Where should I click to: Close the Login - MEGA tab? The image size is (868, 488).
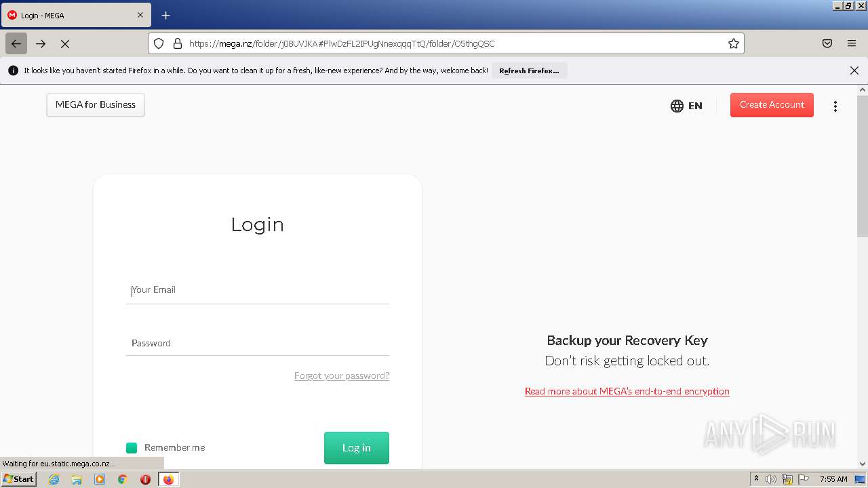pyautogui.click(x=140, y=15)
